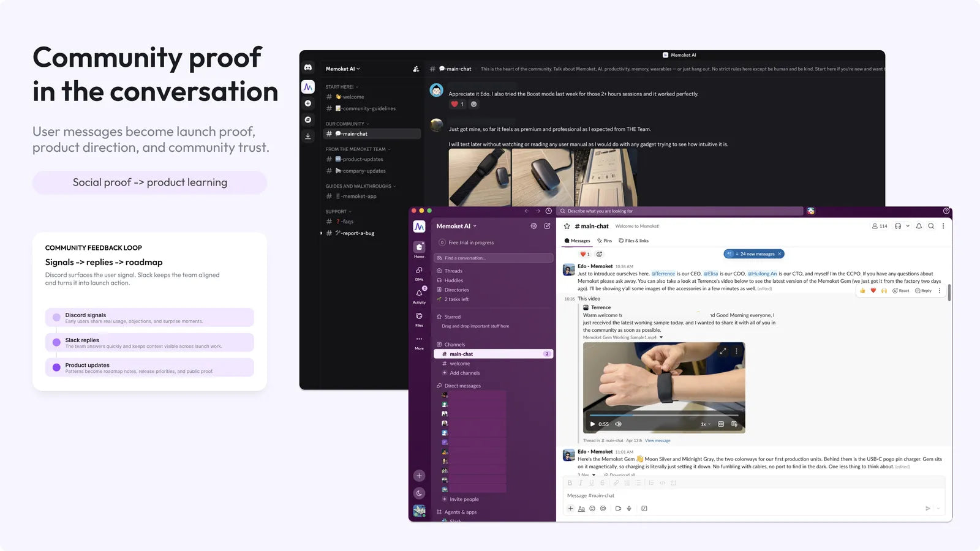Record an audio clip with the microphone icon
This screenshot has width=980, height=551.
[629, 508]
